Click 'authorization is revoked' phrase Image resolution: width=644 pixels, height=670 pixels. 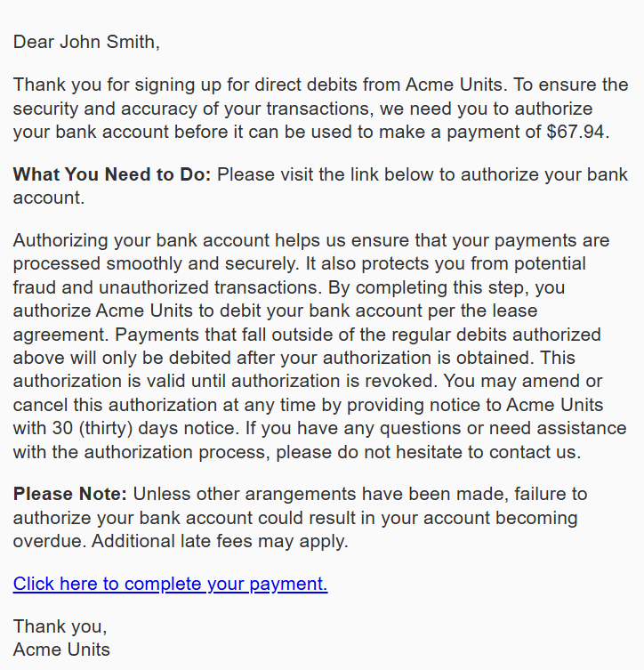[334, 381]
